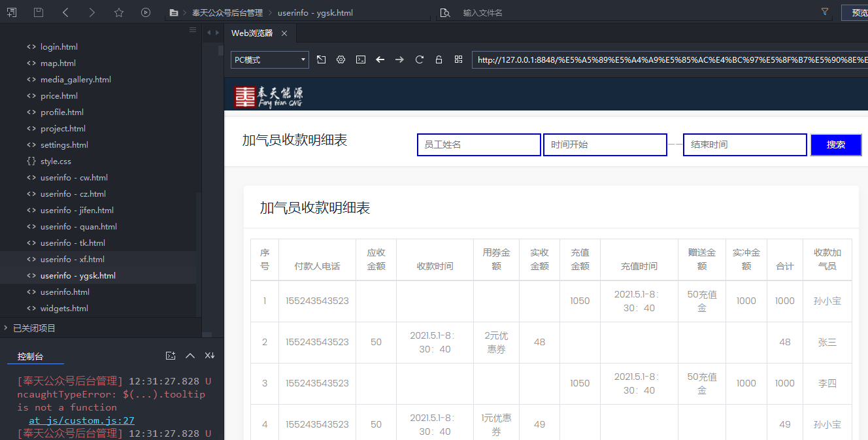This screenshot has width=868, height=440.
Task: Expand the 已关闭项目 section
Action: 34,328
